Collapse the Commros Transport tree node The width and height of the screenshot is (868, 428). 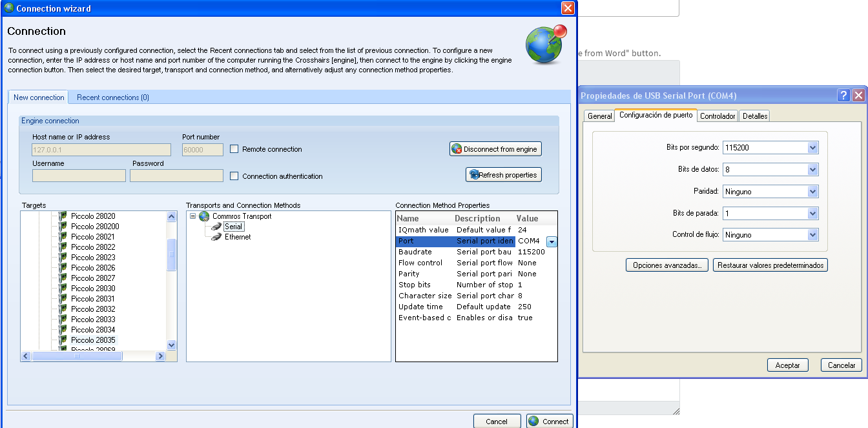coord(192,216)
